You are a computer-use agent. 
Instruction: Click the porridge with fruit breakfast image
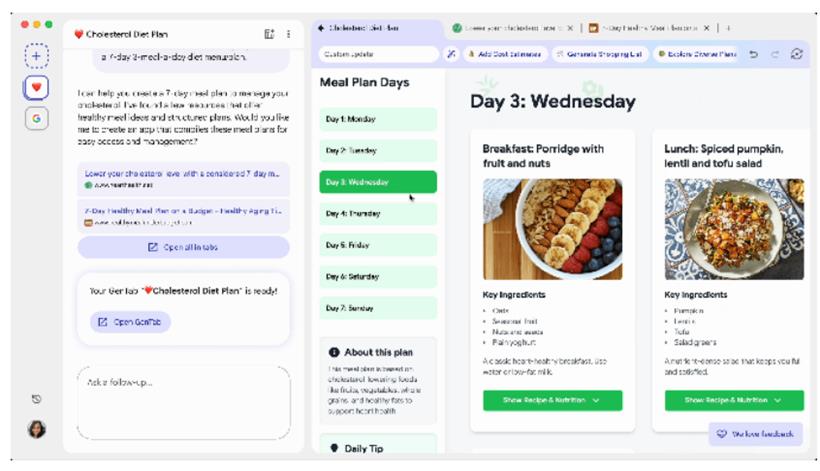pos(552,229)
